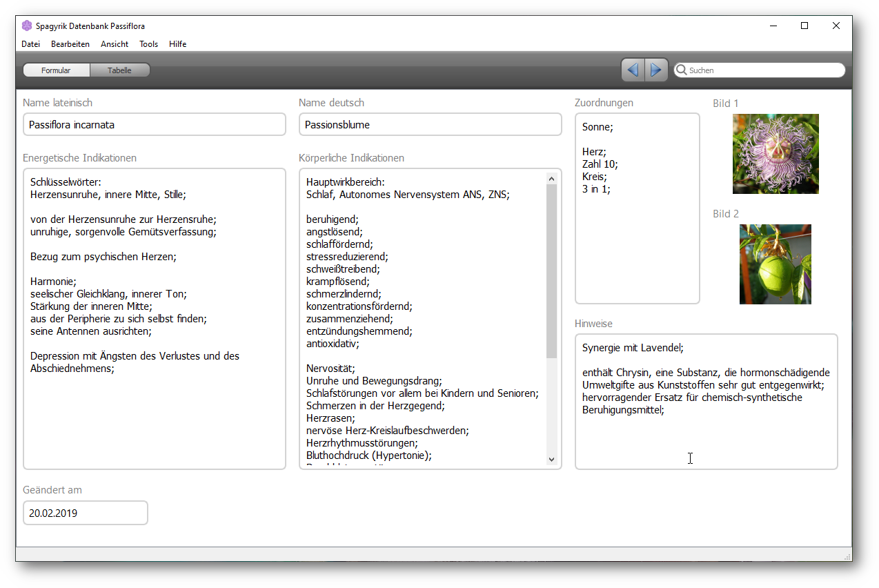Open the Datei menu

pyautogui.click(x=30, y=44)
